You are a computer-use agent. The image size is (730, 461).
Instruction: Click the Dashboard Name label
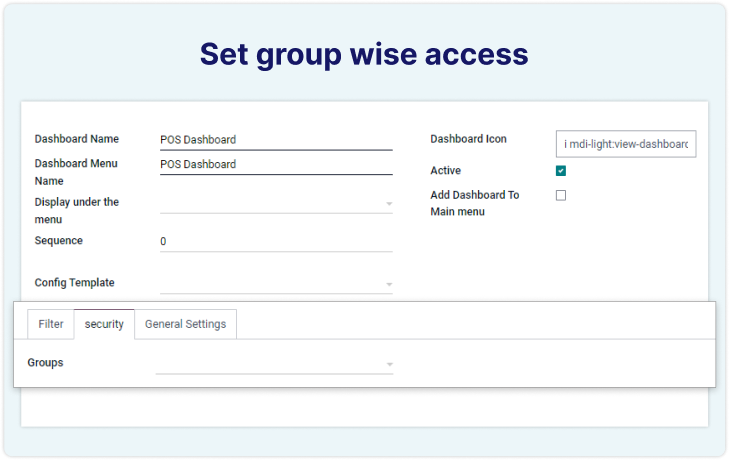coord(77,139)
